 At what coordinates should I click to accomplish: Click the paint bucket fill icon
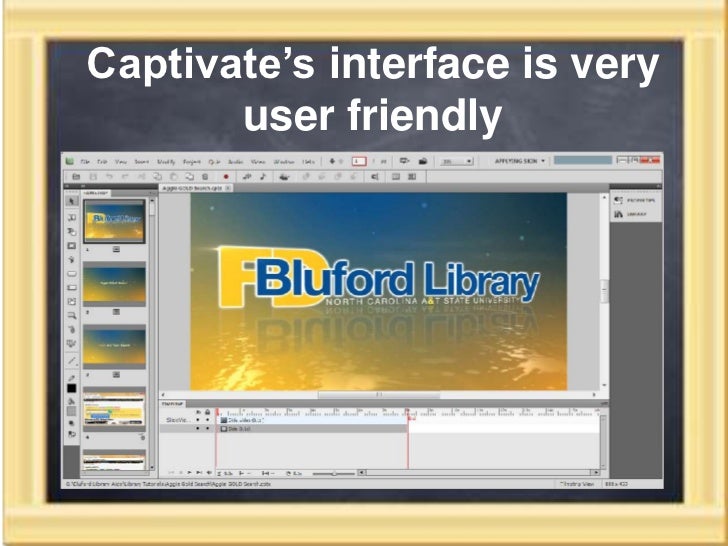click(x=72, y=401)
